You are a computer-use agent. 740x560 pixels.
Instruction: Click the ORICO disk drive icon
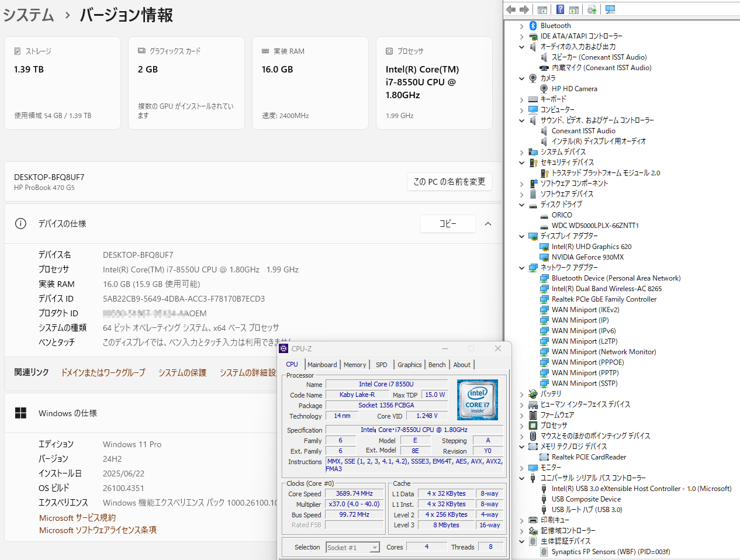point(544,215)
